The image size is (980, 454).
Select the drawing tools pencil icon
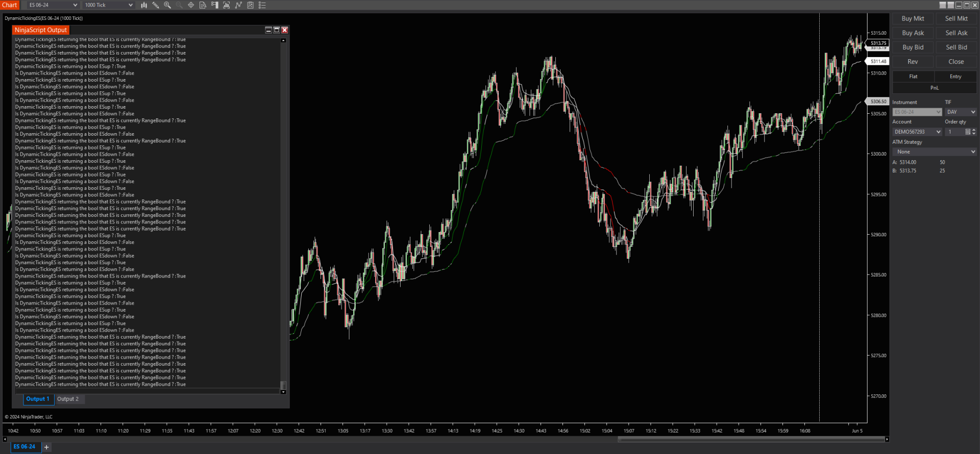coord(156,5)
